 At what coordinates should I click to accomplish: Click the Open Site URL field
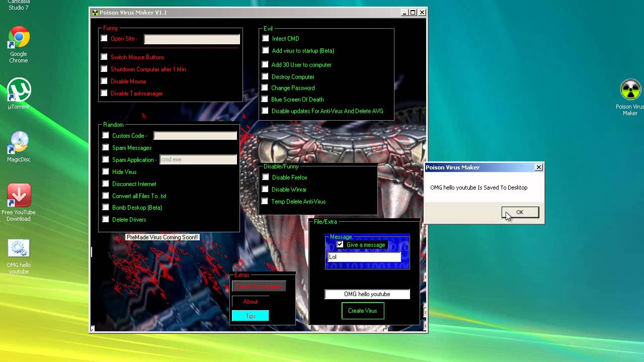pos(192,39)
